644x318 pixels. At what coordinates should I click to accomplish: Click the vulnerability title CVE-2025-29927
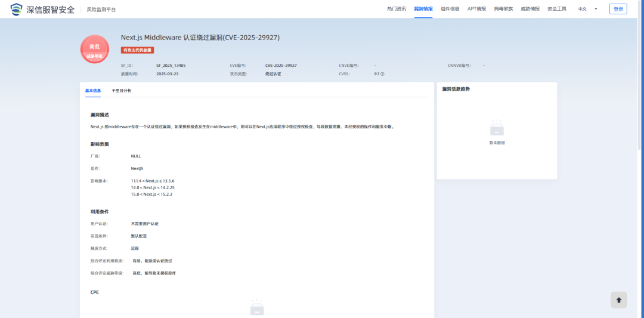(200, 38)
